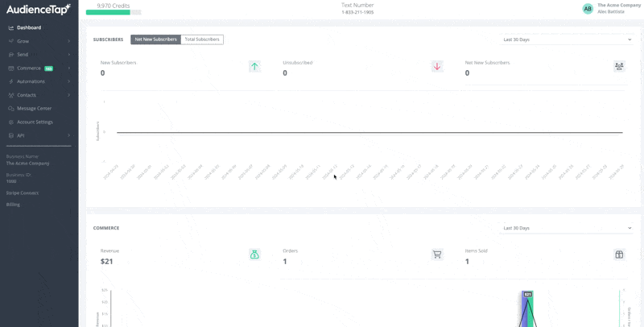Open Subscribers Last 30 Days dropdown
The width and height of the screenshot is (644, 327).
tap(567, 39)
